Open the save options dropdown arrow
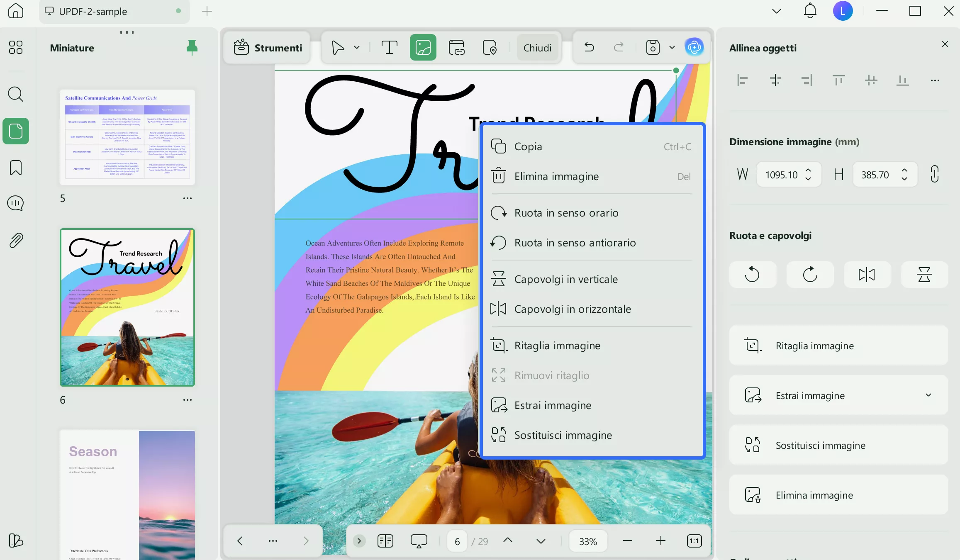This screenshot has height=560, width=960. [672, 47]
